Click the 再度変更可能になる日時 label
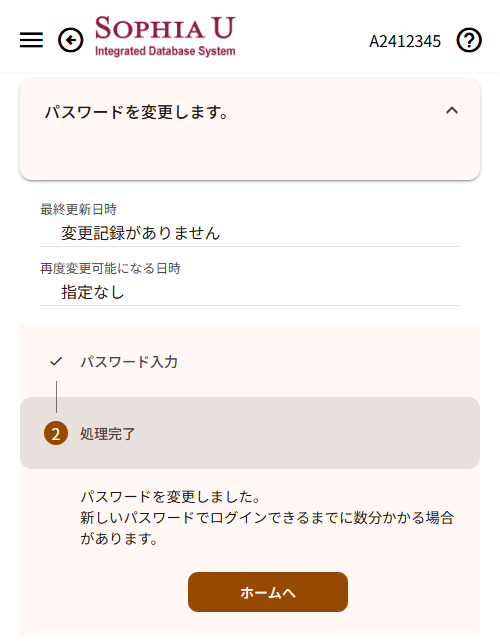Viewport: 500px width, 644px height. [111, 269]
